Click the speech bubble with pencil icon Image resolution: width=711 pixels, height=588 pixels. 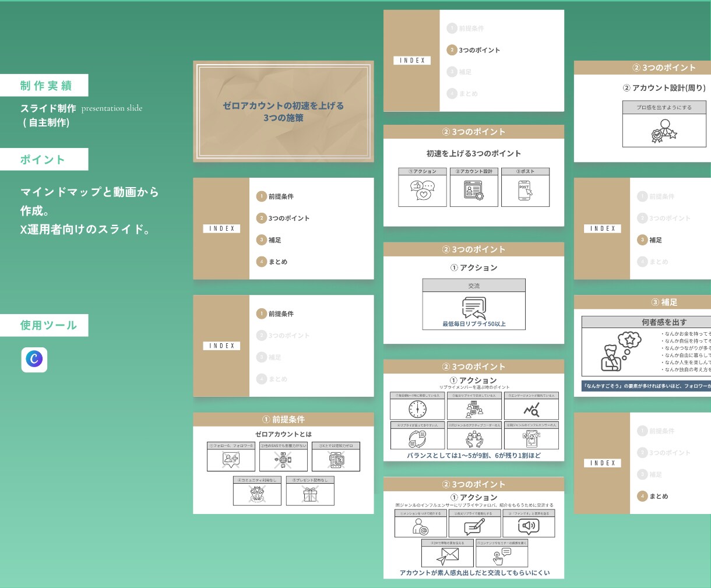pos(474,527)
